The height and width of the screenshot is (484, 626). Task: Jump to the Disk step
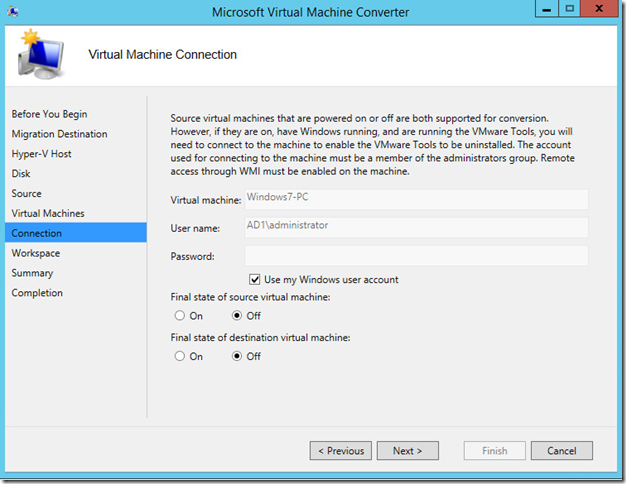click(21, 174)
